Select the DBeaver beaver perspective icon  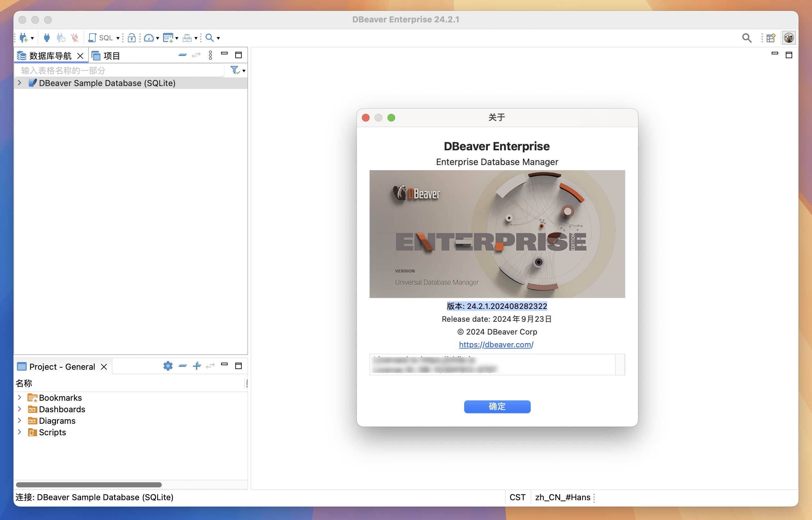[x=789, y=38]
